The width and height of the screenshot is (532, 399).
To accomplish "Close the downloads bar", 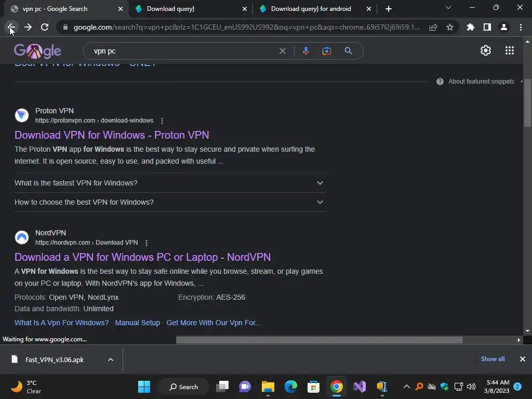I will [x=523, y=359].
